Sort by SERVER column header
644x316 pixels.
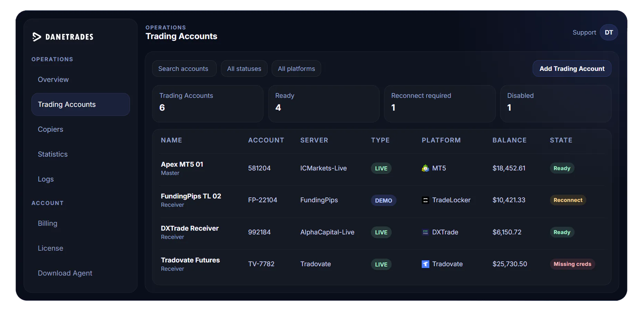pos(314,140)
